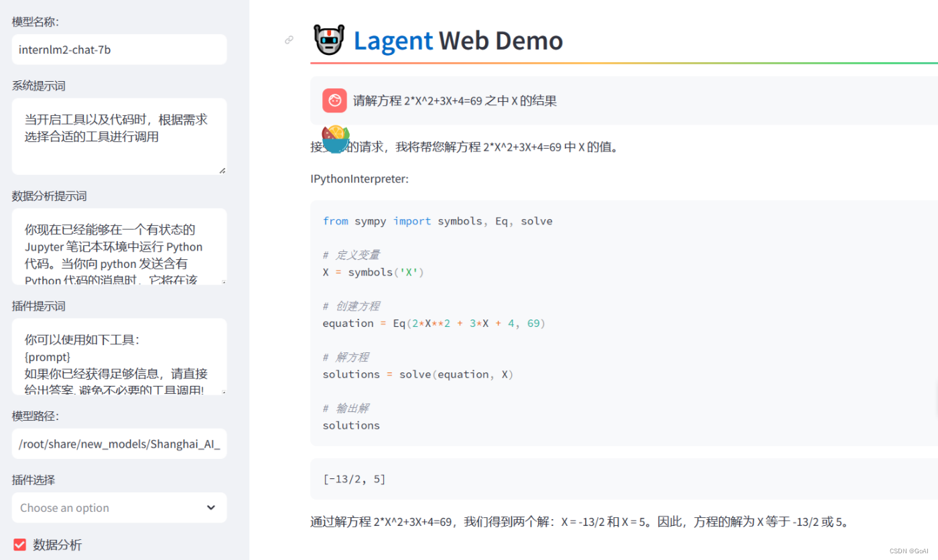Click the robot logo icon
The image size is (938, 560).
tap(329, 40)
